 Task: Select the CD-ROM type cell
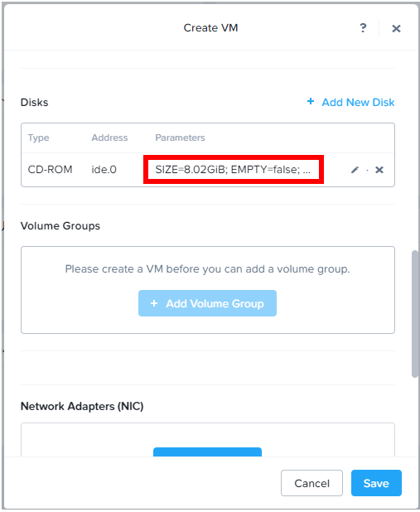(50, 170)
